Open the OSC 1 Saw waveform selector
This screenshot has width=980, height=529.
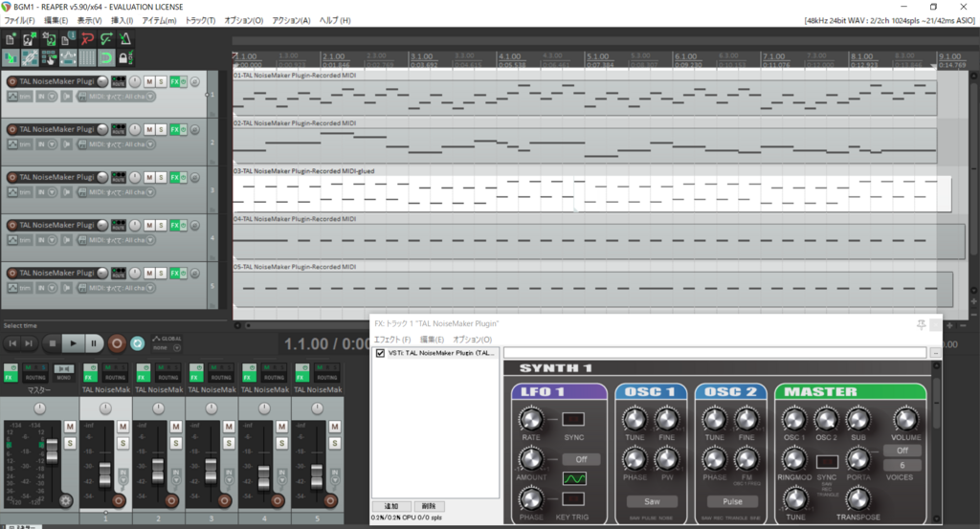click(x=652, y=501)
